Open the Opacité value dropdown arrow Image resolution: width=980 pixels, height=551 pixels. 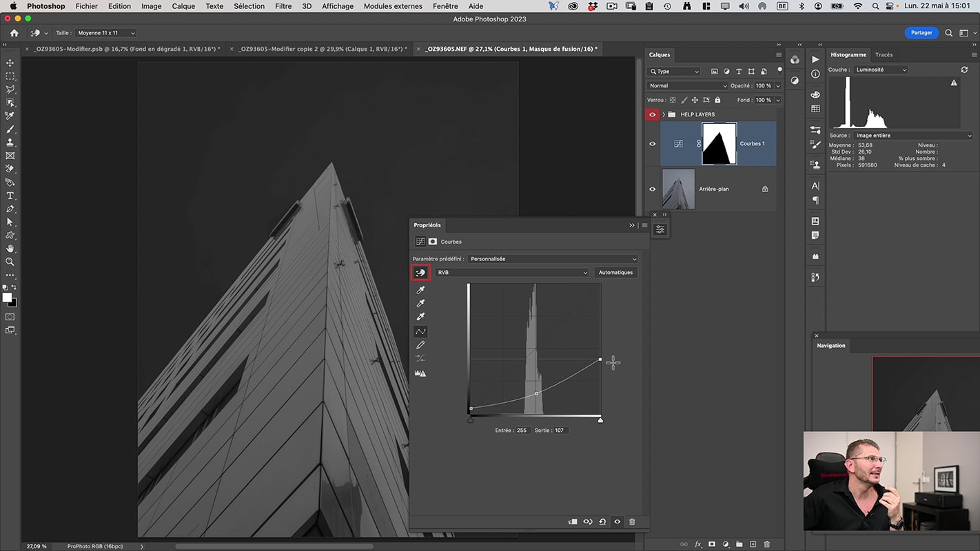(x=778, y=85)
